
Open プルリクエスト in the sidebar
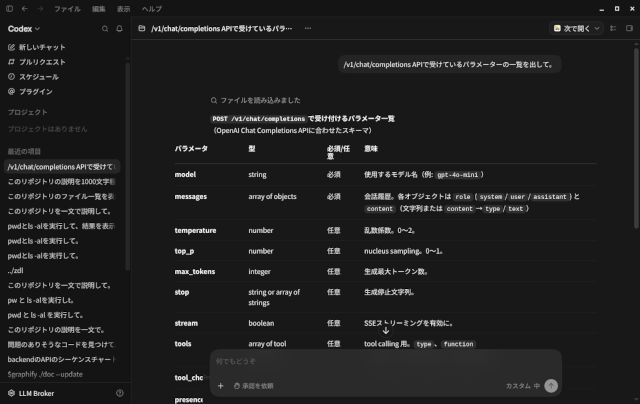click(x=37, y=62)
